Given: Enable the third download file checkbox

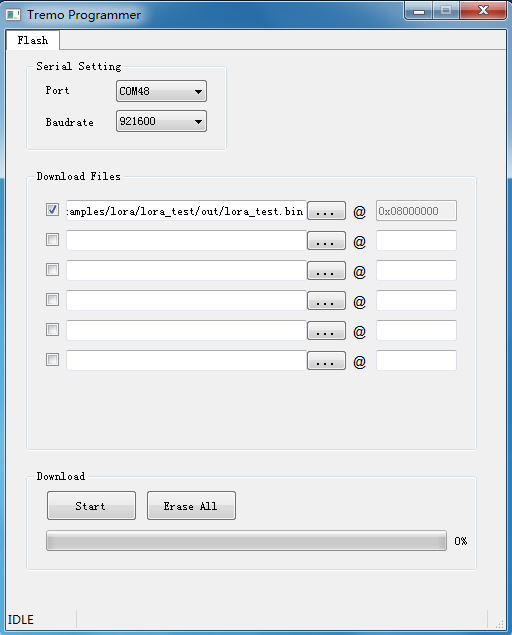Looking at the screenshot, I should pos(52,270).
